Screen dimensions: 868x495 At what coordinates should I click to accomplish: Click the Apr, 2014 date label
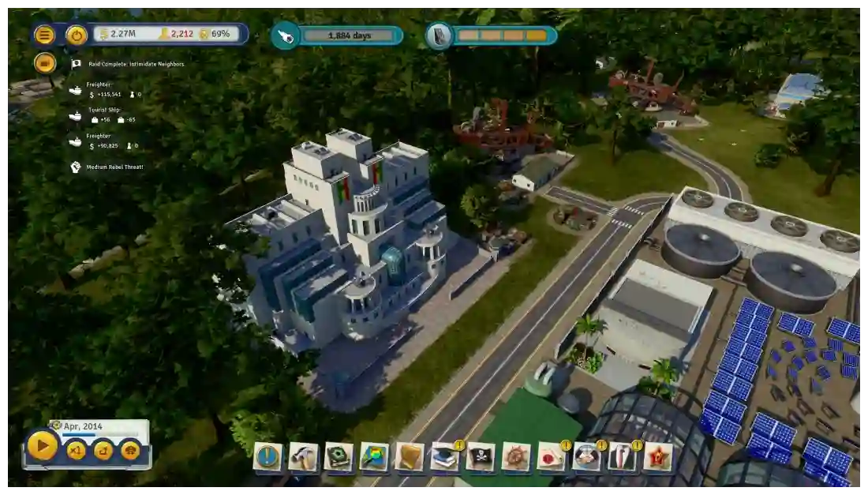pos(83,426)
